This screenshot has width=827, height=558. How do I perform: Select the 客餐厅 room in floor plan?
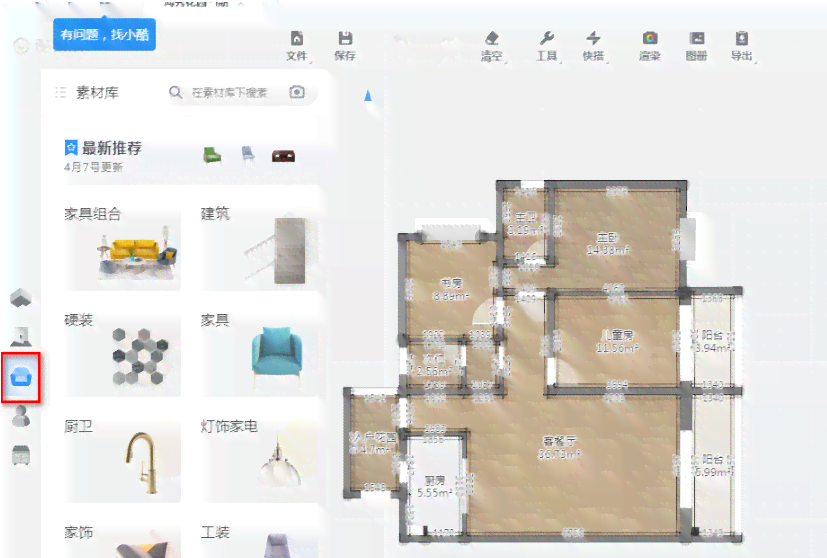click(x=560, y=447)
